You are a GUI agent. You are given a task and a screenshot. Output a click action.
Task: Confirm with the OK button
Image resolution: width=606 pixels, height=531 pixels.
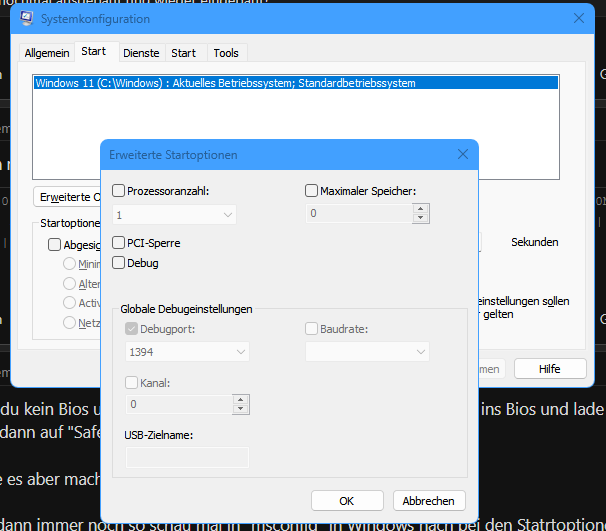347,501
